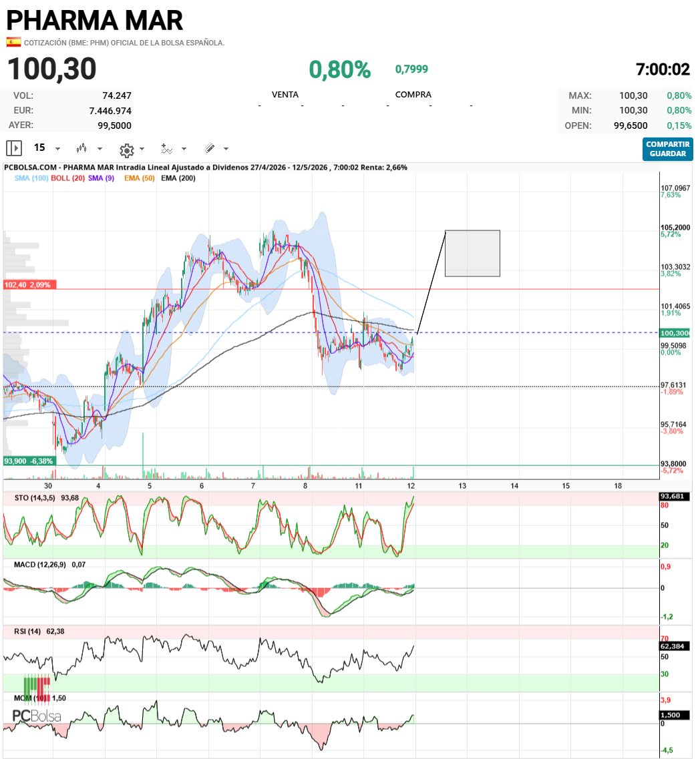
Task: Select the 93,900 green price level tag
Action: tap(29, 461)
